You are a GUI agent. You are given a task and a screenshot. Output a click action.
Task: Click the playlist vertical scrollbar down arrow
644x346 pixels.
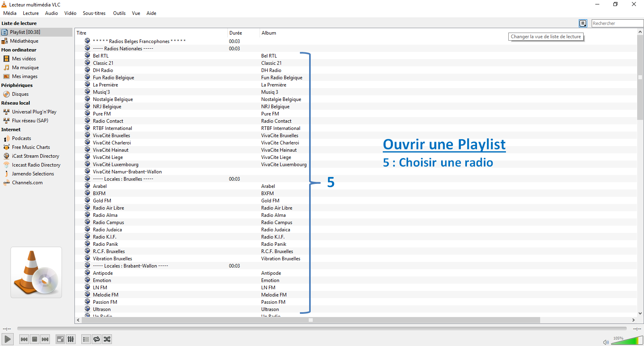coord(640,313)
